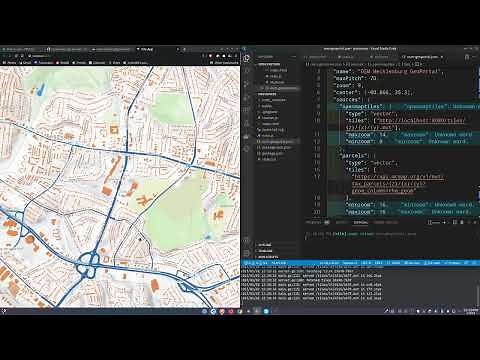The image size is (480, 360).
Task: Collapse the OPEN EDITORS section in explorer
Action: 277,64
